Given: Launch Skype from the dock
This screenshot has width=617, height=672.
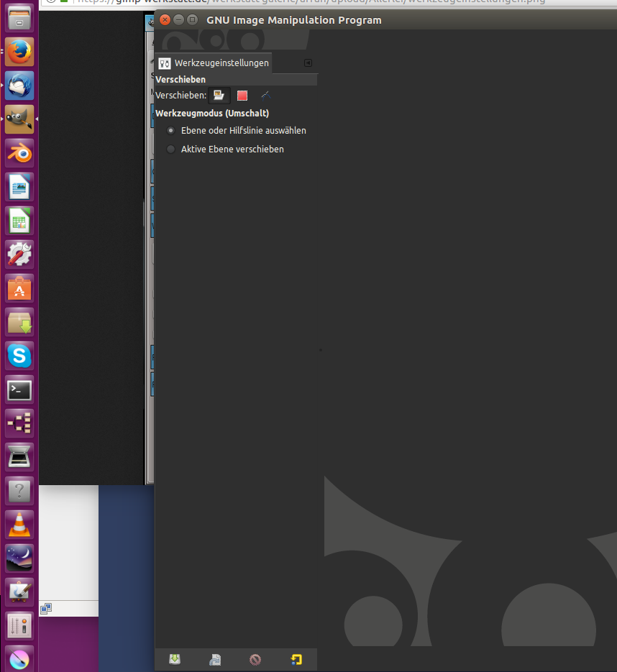Looking at the screenshot, I should (19, 356).
